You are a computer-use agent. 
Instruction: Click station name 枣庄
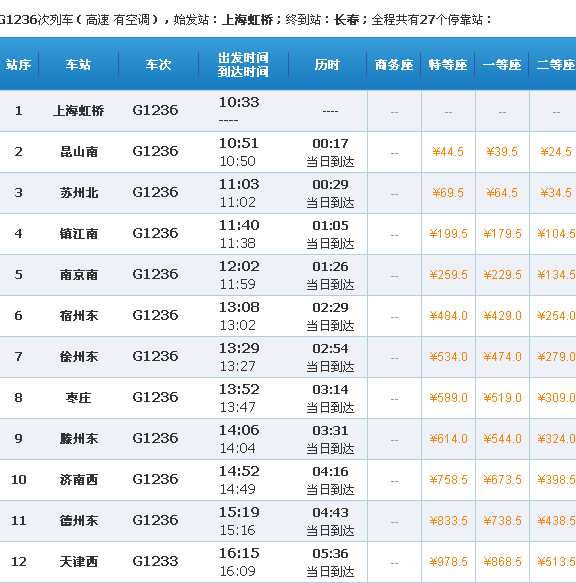click(x=78, y=397)
